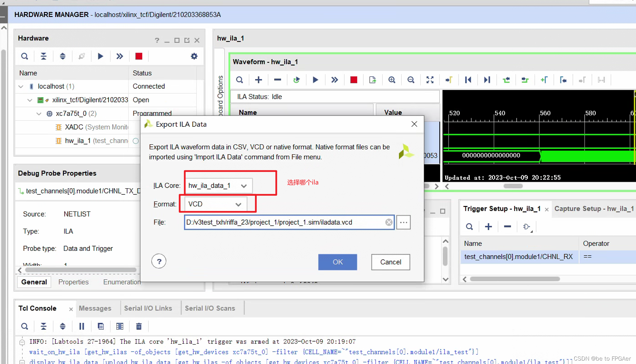Zoom fit the waveform view

tap(430, 80)
